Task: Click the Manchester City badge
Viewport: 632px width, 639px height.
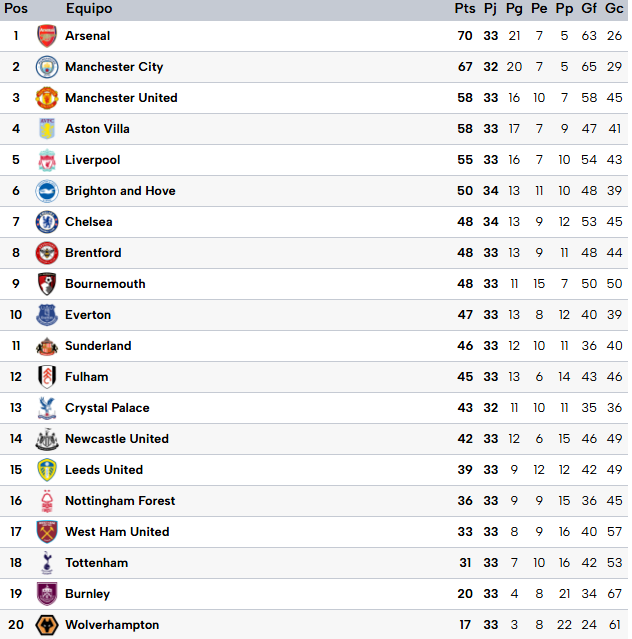Action: (x=47, y=67)
